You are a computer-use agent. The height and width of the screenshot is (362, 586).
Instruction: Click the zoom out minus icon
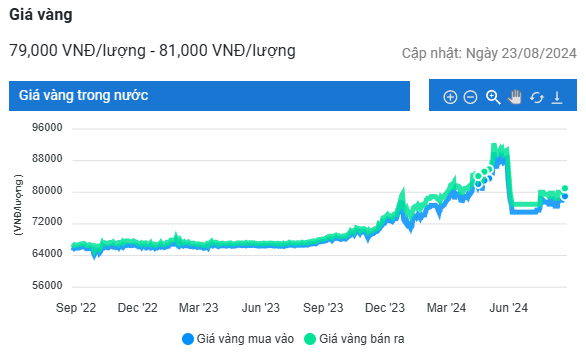[x=470, y=97]
